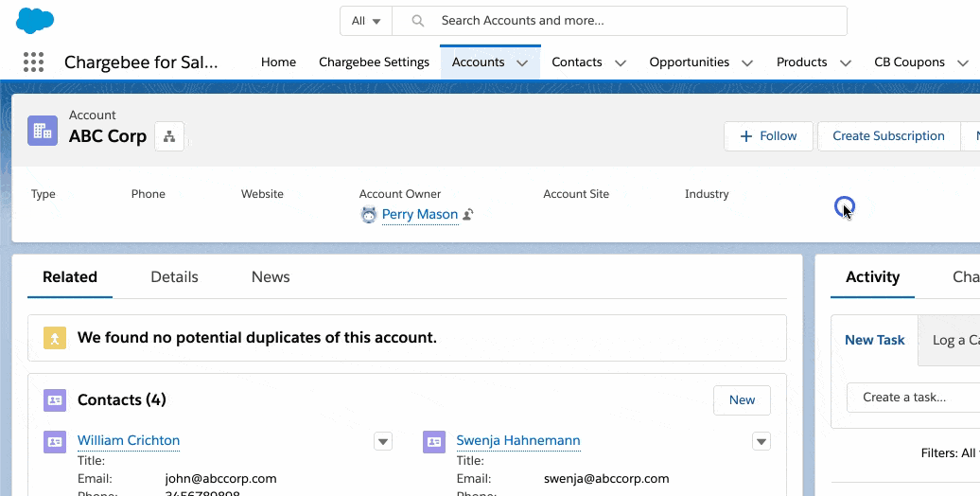Image resolution: width=980 pixels, height=496 pixels.
Task: Click the change owner icon beside Perry Mason
Action: tap(468, 215)
